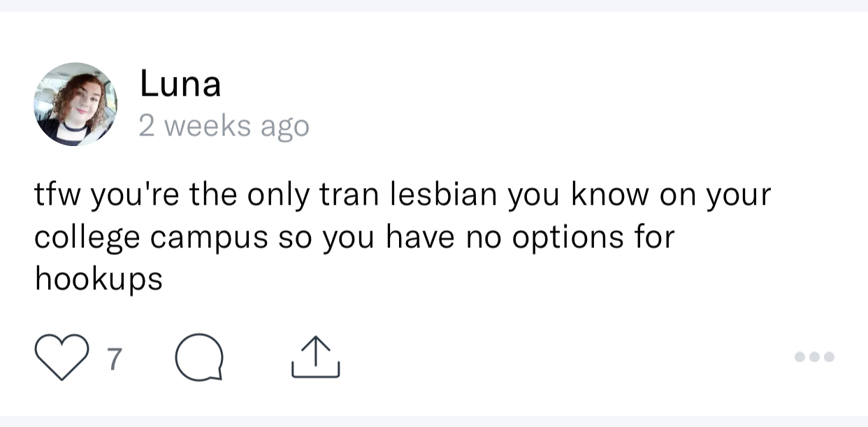Image resolution: width=868 pixels, height=427 pixels.
Task: Select the grey dots icon at post corner
Action: pyautogui.click(x=814, y=357)
